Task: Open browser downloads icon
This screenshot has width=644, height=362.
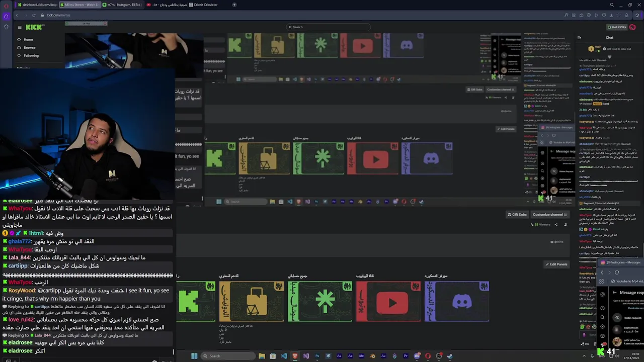Action: (611, 15)
